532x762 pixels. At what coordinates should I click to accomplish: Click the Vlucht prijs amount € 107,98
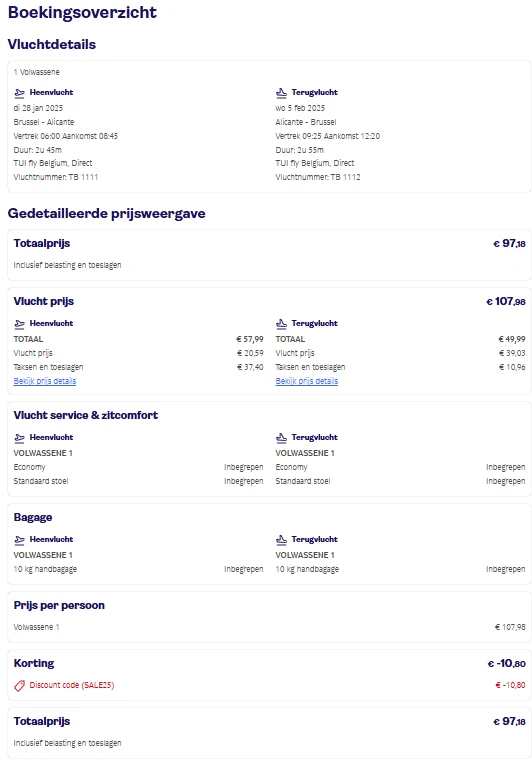(x=506, y=301)
